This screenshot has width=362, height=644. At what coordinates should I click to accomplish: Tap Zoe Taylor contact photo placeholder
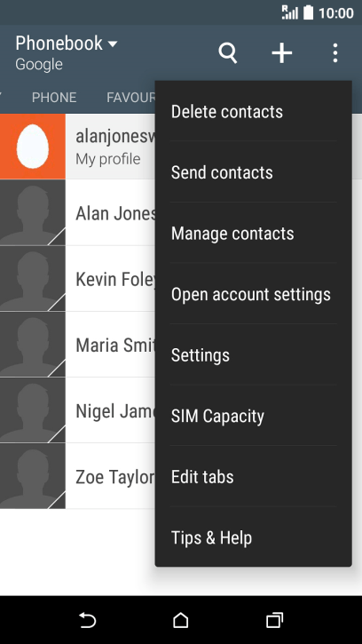[x=33, y=476]
